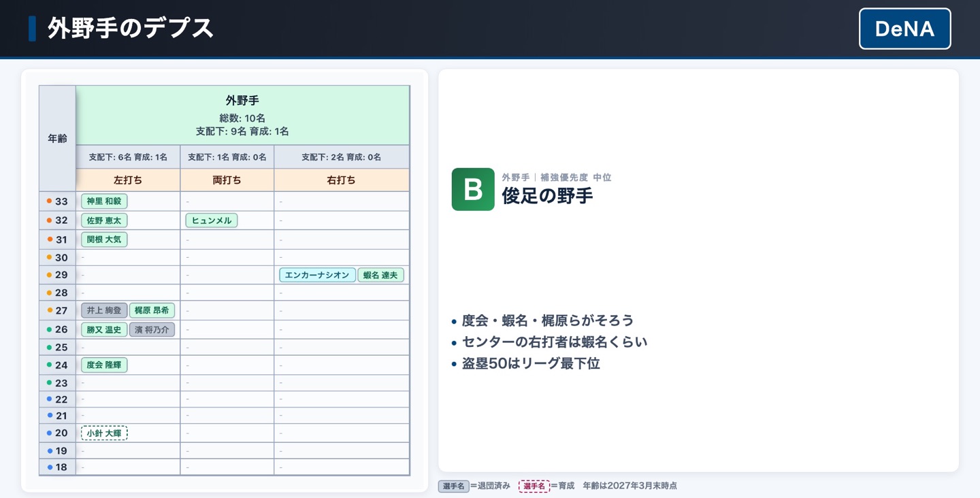Select retired player chip 濱 将乃介
The height and width of the screenshot is (498, 980).
(152, 329)
